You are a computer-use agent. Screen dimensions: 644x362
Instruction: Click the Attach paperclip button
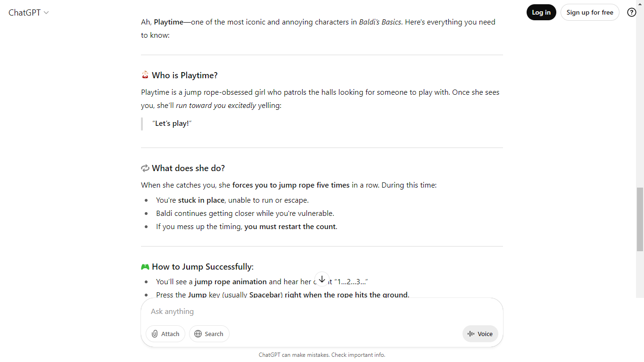click(x=165, y=334)
